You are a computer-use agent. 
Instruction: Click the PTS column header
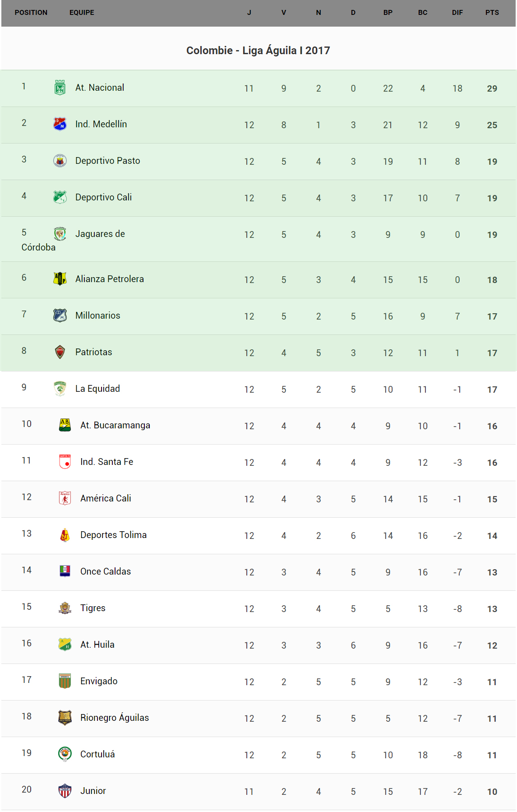point(492,13)
